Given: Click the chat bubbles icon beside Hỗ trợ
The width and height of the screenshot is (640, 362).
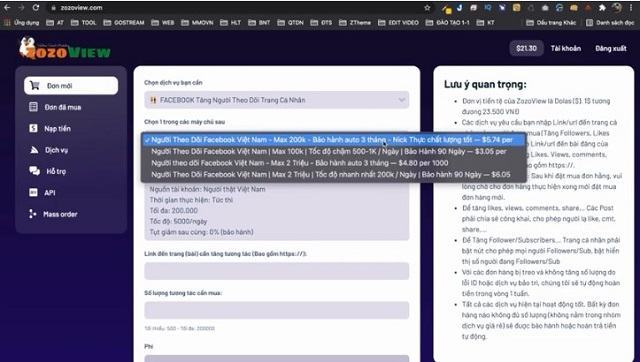Looking at the screenshot, I should 34,171.
